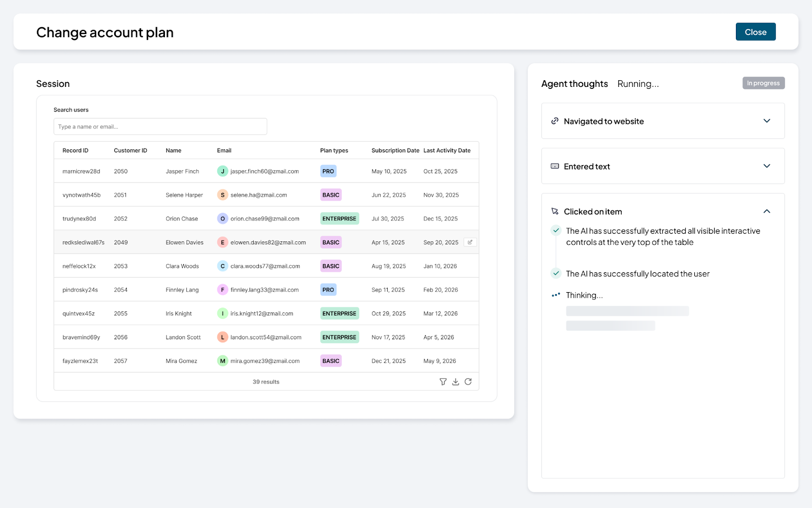Click the cursor icon beside Clicked on item

[555, 211]
